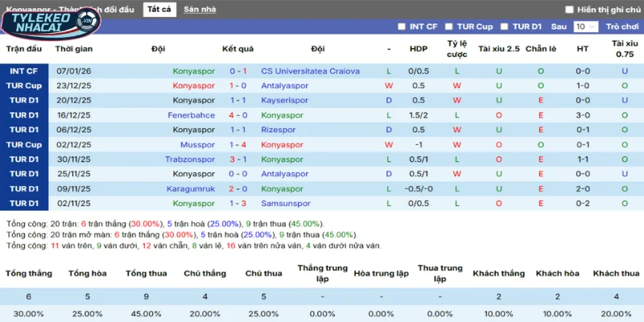Check the TUR D1 filter checkbox
The height and width of the screenshot is (322, 644).
click(x=506, y=27)
